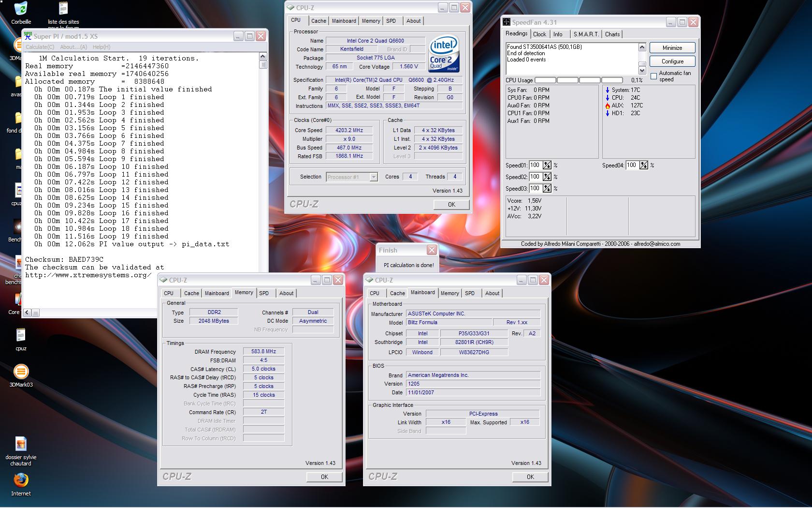Viewport: 812px width, 508px height.
Task: Click Speed01 value field
Action: [536, 165]
